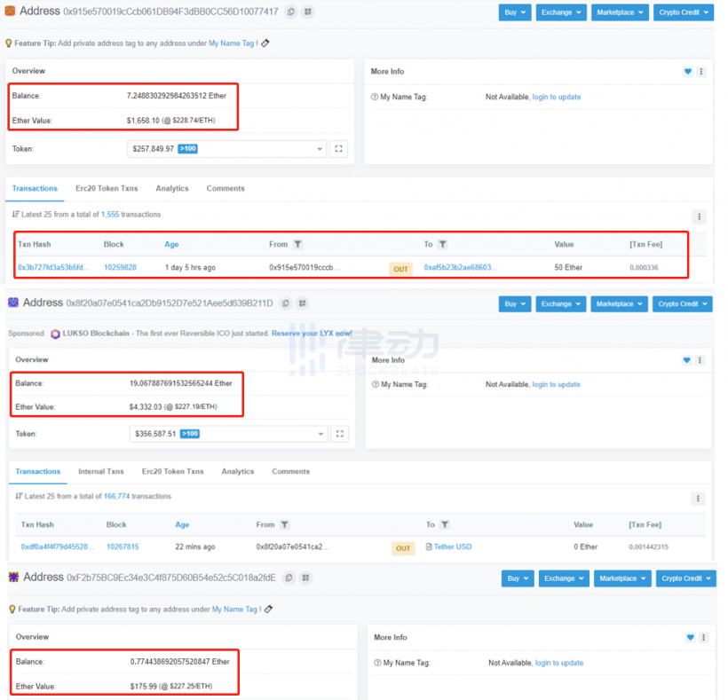Copy the 0x915e57 address via the copy icon
728x700 pixels.
[290, 12]
